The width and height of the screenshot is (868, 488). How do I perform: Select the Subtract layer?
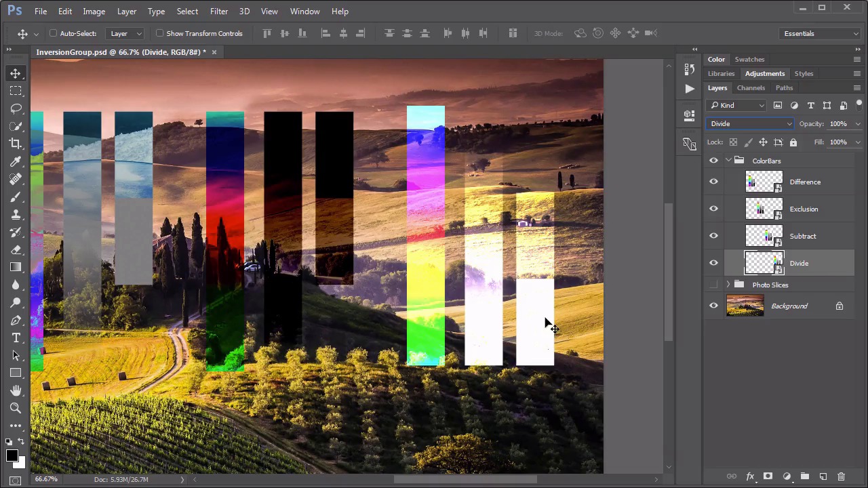coord(803,236)
